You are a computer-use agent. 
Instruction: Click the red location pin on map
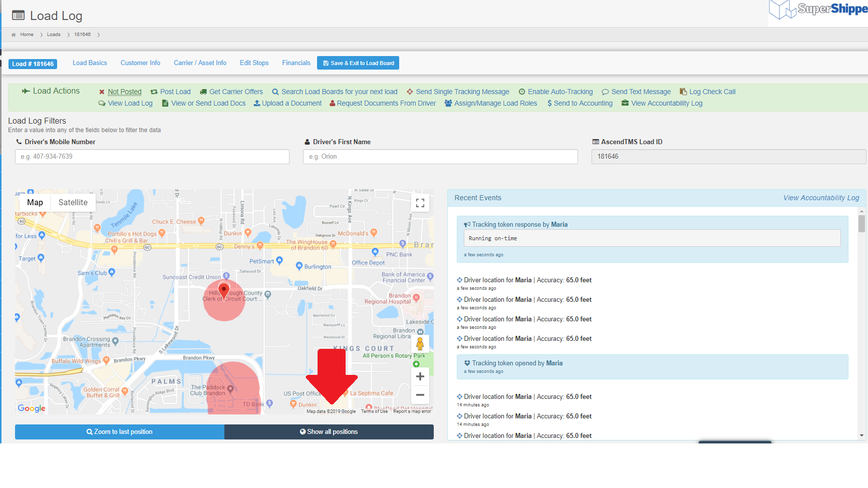click(x=224, y=290)
